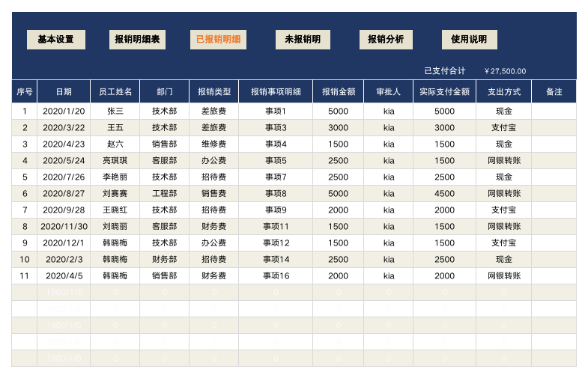
Task: Select date cell 2020/12/1
Action: pyautogui.click(x=64, y=243)
